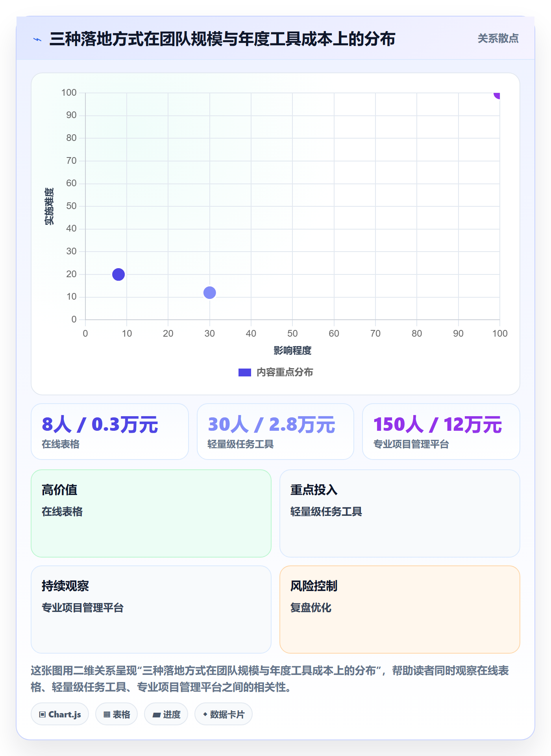This screenshot has width=551, height=756.
Task: Select the 进度 tag chip
Action: 166,714
